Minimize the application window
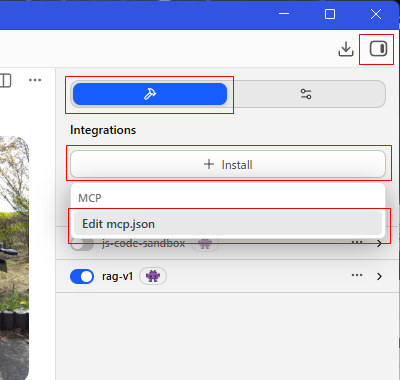This screenshot has height=380, width=400. pyautogui.click(x=284, y=14)
